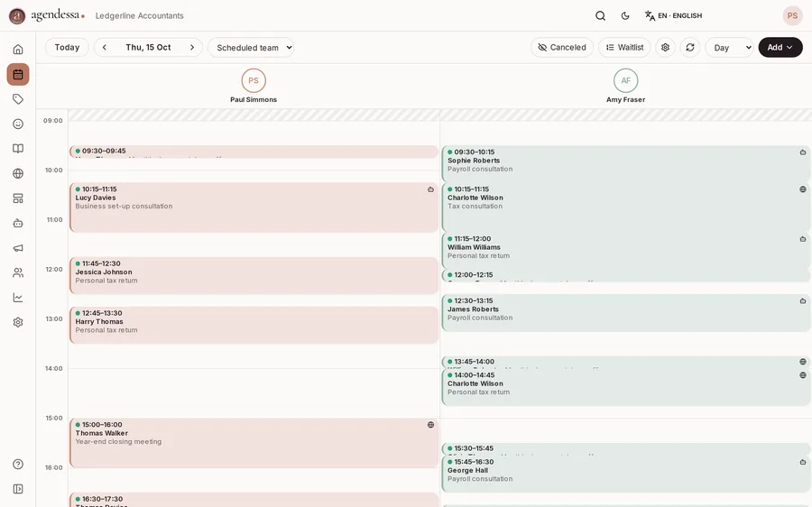The width and height of the screenshot is (812, 507).
Task: Open Amy's 15:30–15:45 appointment
Action: (625, 449)
